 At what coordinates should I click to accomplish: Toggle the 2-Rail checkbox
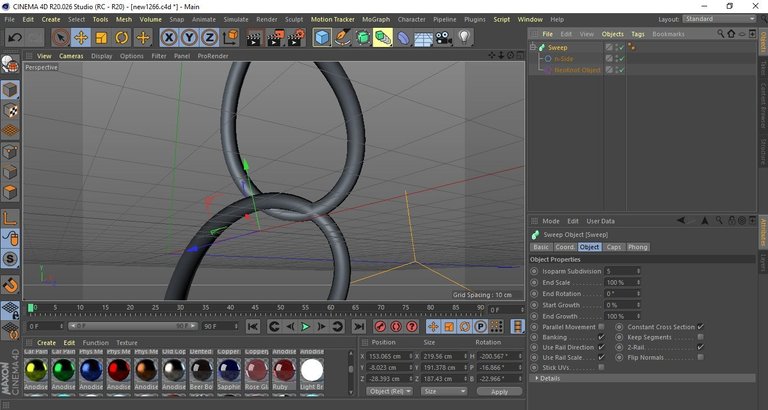coord(700,347)
